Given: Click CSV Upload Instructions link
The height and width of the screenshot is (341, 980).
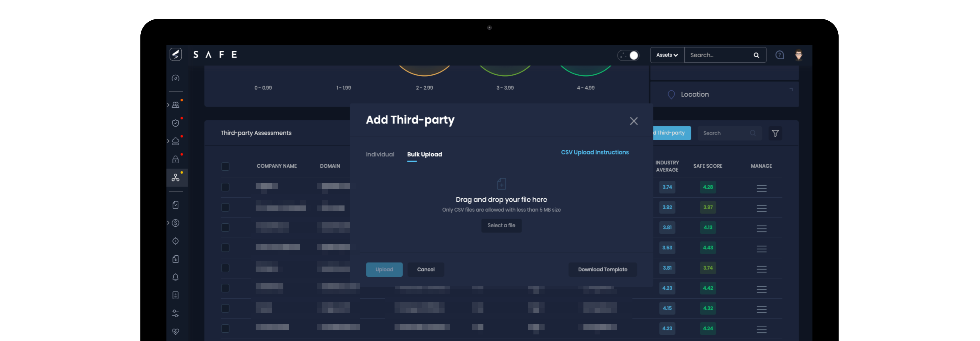Looking at the screenshot, I should (x=594, y=152).
